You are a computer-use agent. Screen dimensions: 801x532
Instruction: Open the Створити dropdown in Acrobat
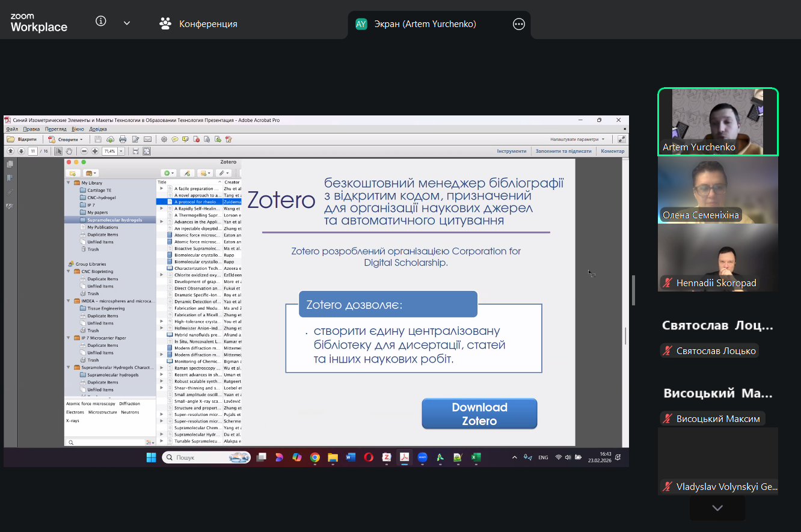coord(68,139)
